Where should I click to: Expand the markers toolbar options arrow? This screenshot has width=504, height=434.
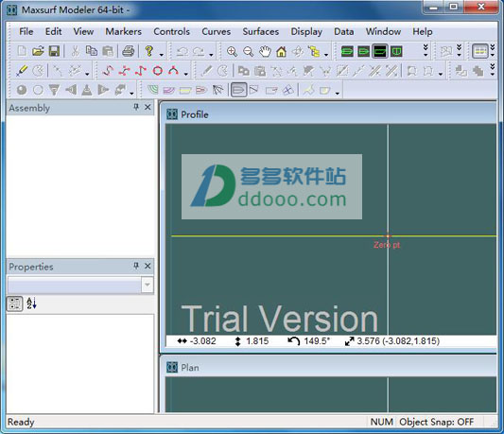(x=87, y=74)
